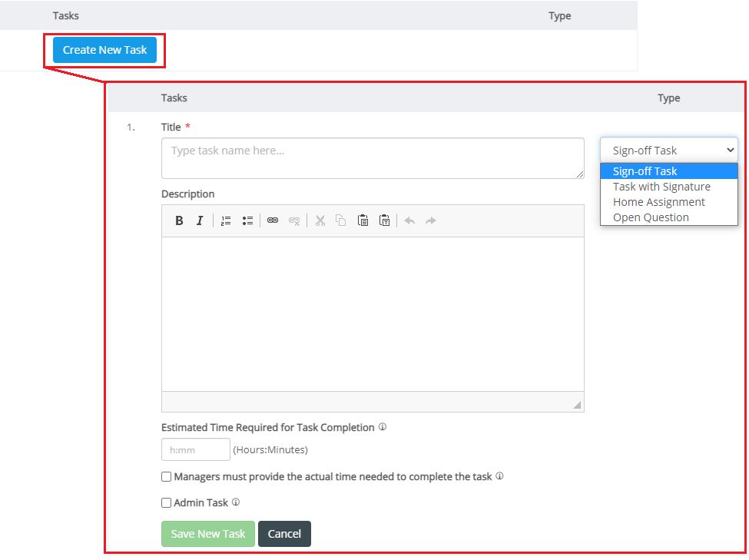
Task: Choose 'Task with Signature' from the list
Action: (x=661, y=186)
